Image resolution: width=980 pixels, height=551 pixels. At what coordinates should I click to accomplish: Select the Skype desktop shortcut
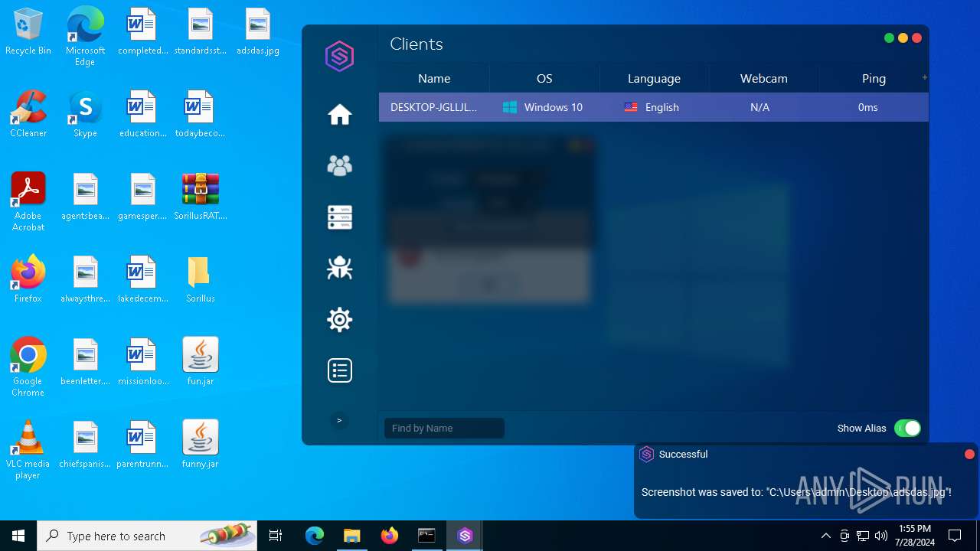[x=85, y=114]
